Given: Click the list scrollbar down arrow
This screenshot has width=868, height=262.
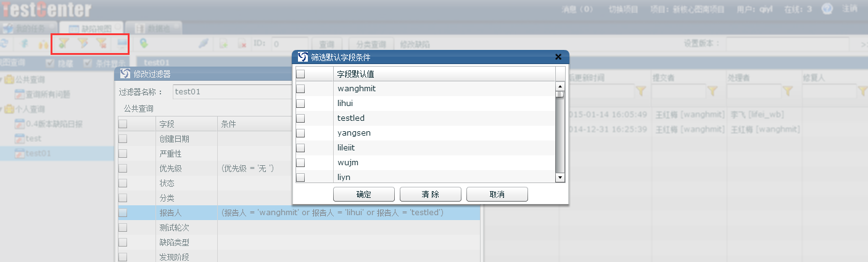Looking at the screenshot, I should [560, 178].
